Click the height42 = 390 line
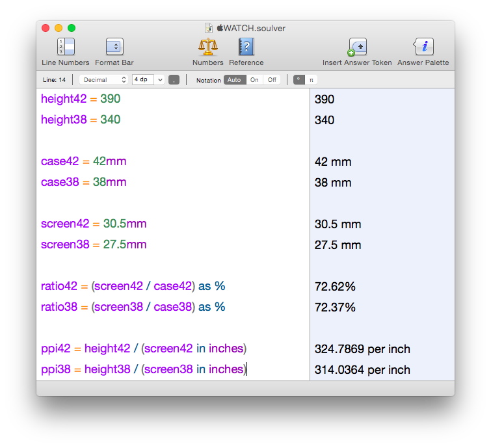 [x=81, y=99]
